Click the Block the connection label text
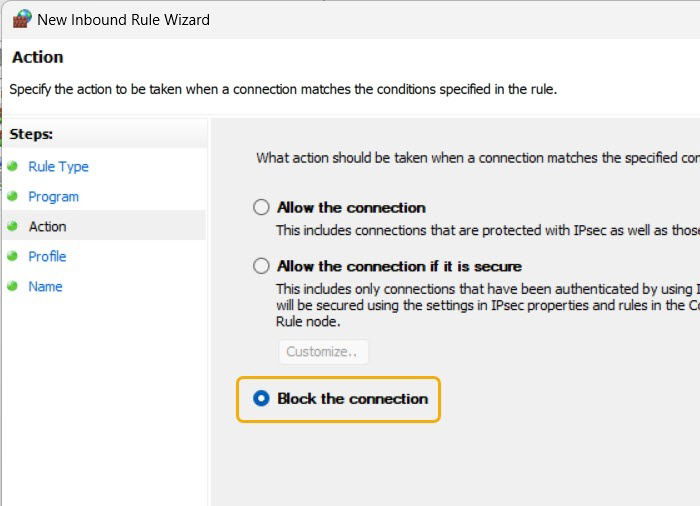 click(353, 398)
